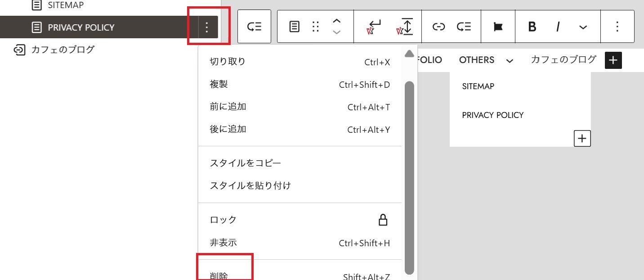This screenshot has width=644, height=280.
Task: Expand OTHERS submenu chevron in navigation
Action: (x=510, y=61)
